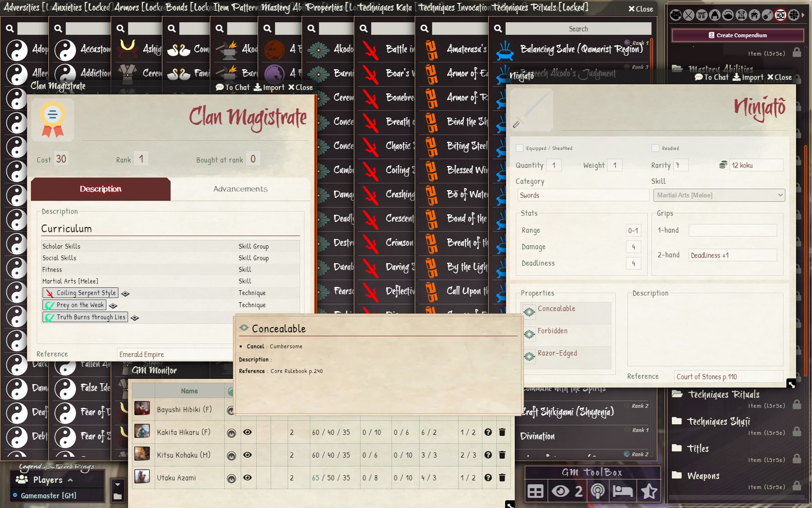
Task: Open the Coiling Serpent Style technique link
Action: coord(86,293)
